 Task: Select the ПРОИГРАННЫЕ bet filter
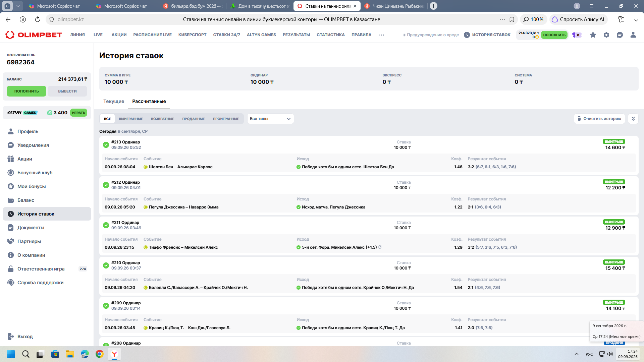pos(226,119)
